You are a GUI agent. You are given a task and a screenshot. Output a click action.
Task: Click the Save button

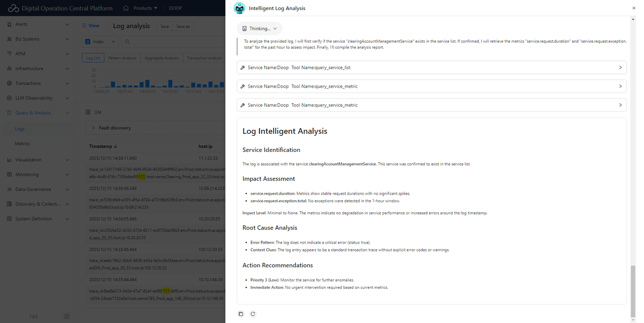point(165,26)
